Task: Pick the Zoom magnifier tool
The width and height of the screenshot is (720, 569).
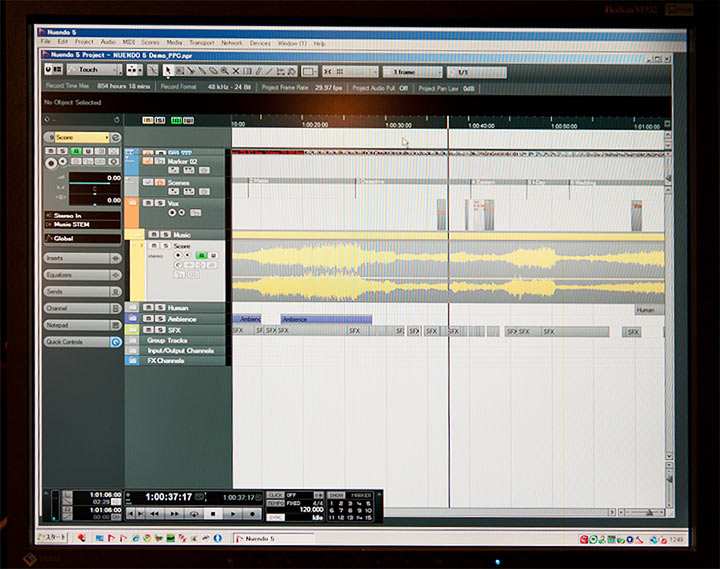Action: (x=225, y=71)
